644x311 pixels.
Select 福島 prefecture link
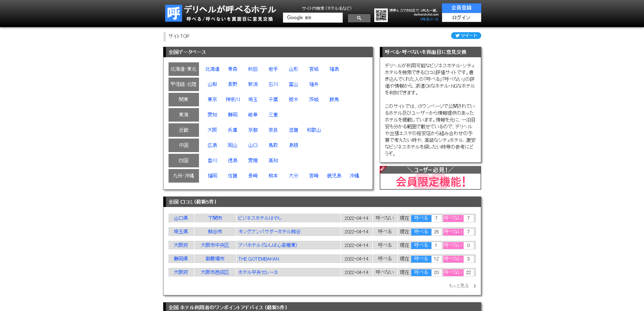[334, 69]
